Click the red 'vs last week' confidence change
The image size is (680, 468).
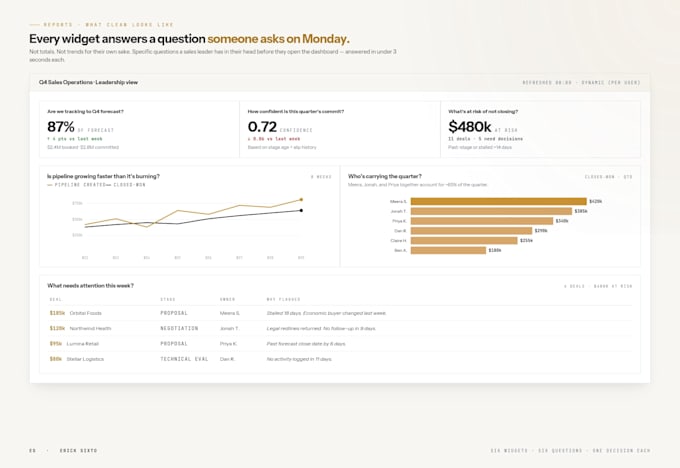click(274, 139)
